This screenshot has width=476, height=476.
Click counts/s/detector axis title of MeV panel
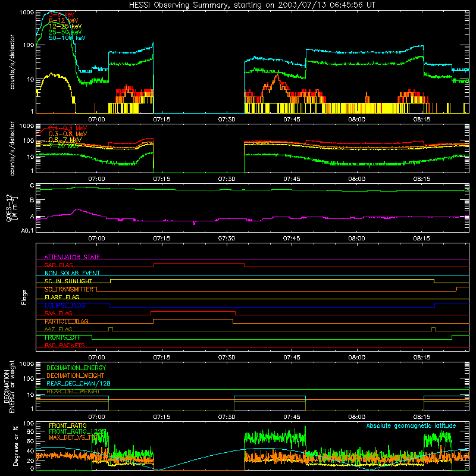coord(12,148)
